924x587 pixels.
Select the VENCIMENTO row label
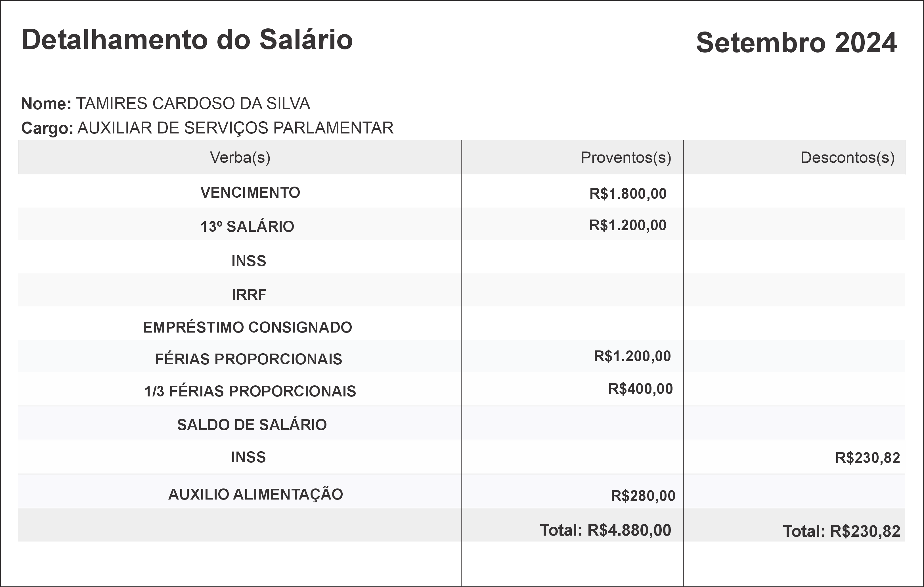[250, 192]
